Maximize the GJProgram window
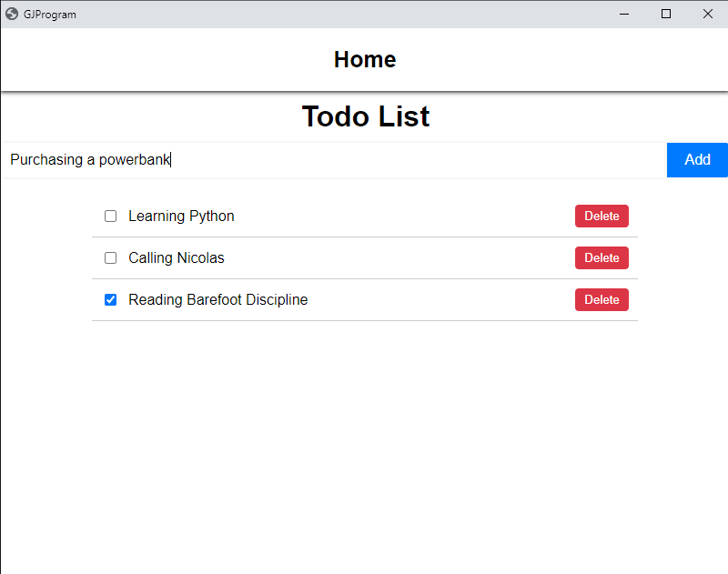Viewport: 728px width, 574px height. click(x=666, y=14)
